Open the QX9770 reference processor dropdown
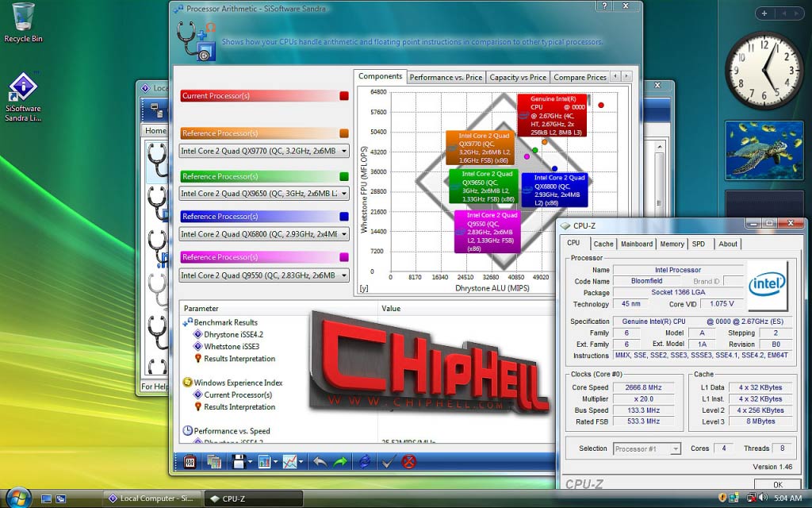The height and width of the screenshot is (508, 812). pos(264,151)
